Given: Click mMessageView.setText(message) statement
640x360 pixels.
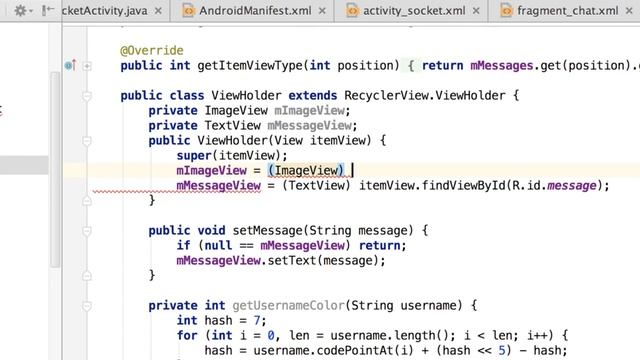Looking at the screenshot, I should tap(281, 260).
